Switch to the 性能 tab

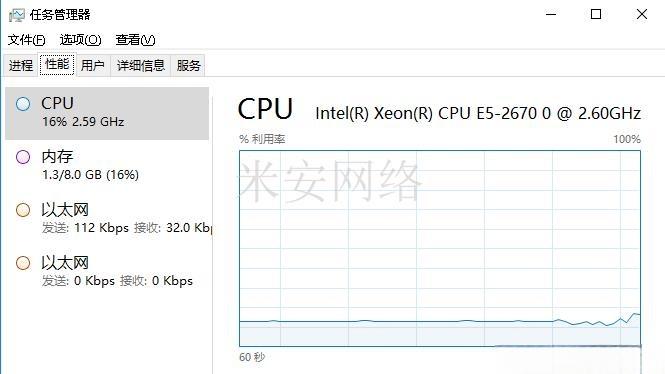[57, 64]
